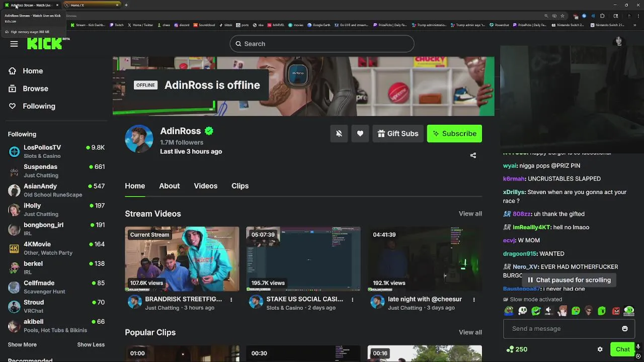The image size is (644, 362).
Task: Click in the Search box
Action: 322,44
